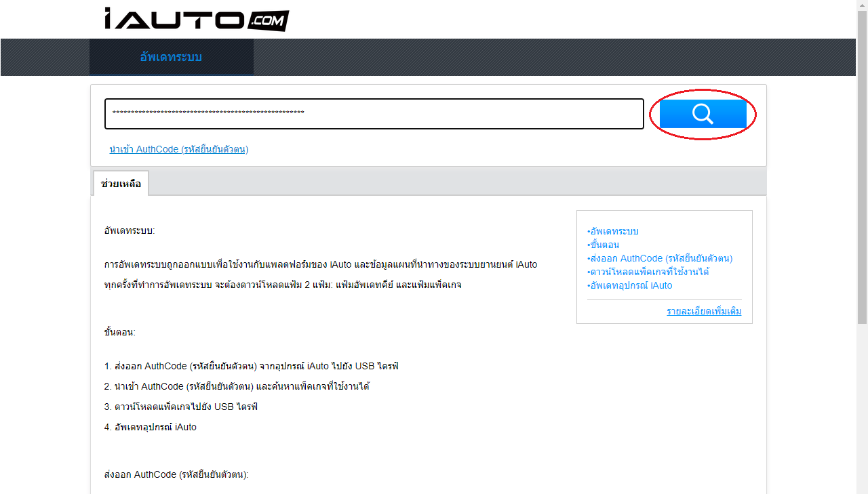Focus the masked AuthCode input field

(374, 114)
